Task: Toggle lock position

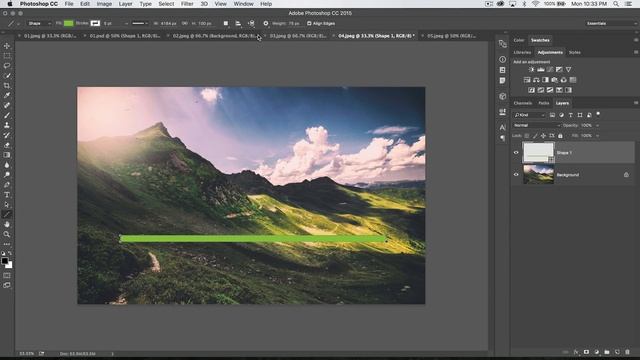Action: [543, 136]
